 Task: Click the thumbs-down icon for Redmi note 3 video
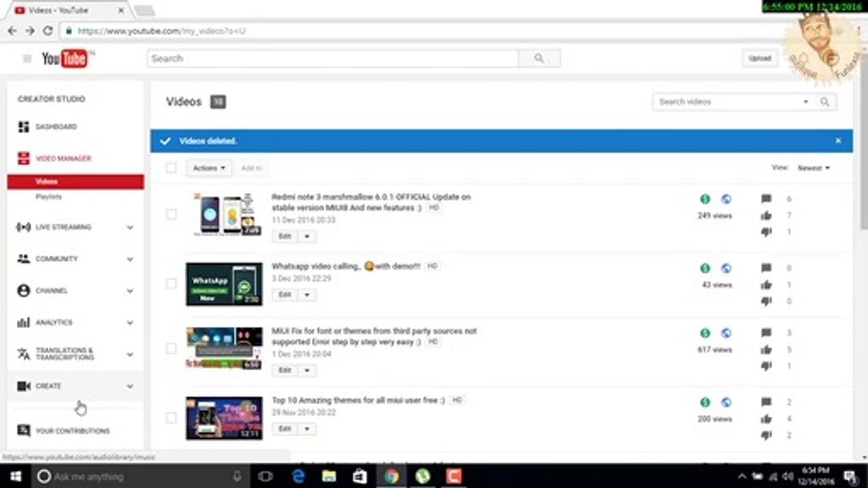coord(766,232)
